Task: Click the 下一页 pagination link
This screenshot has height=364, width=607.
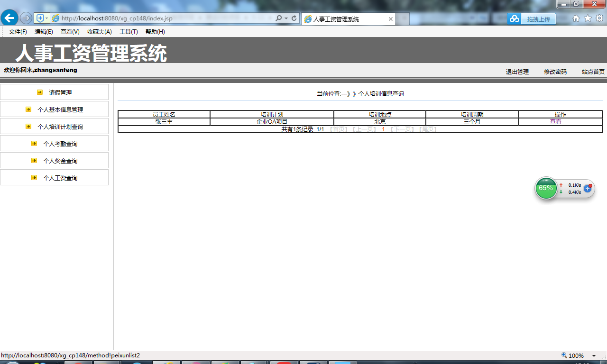Action: 402,129
